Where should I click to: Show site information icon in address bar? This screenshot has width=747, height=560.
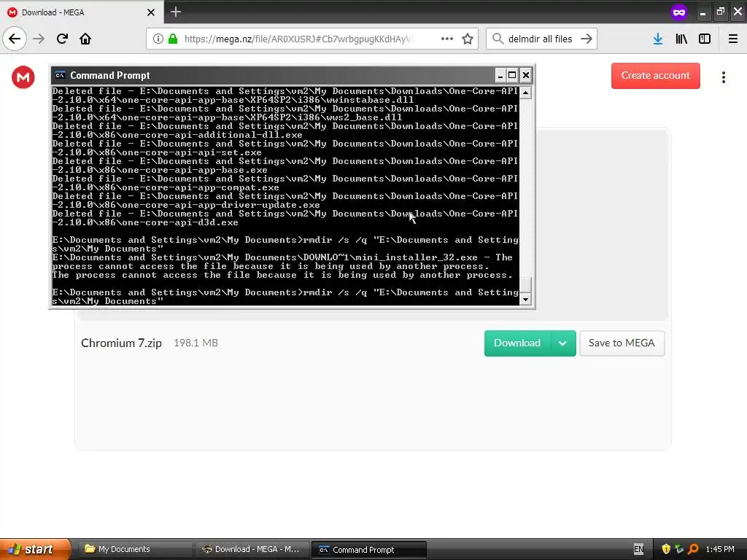tap(158, 39)
